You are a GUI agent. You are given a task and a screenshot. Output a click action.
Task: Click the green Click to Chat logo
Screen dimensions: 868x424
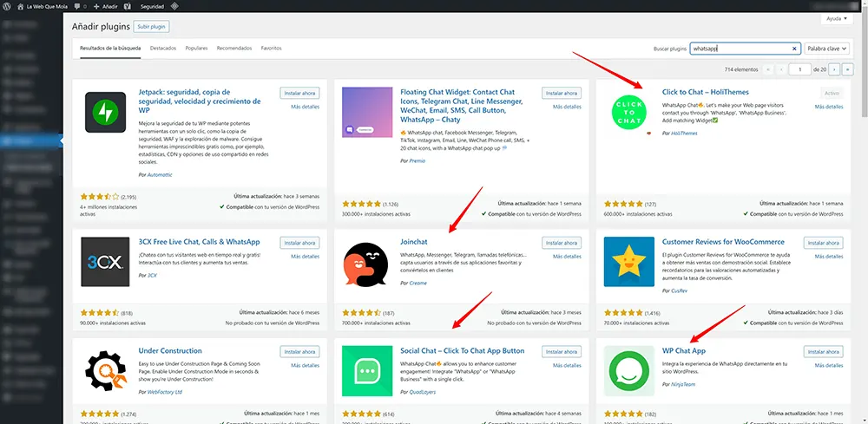click(x=628, y=112)
